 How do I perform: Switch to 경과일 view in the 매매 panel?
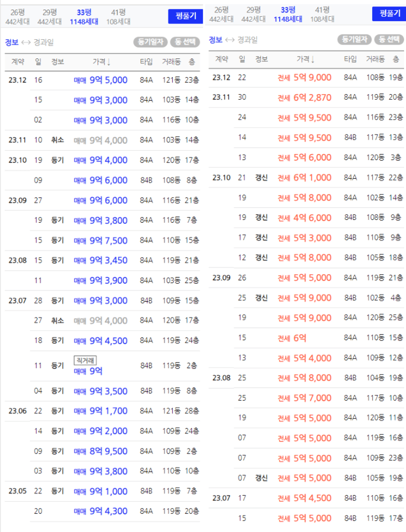coord(44,42)
